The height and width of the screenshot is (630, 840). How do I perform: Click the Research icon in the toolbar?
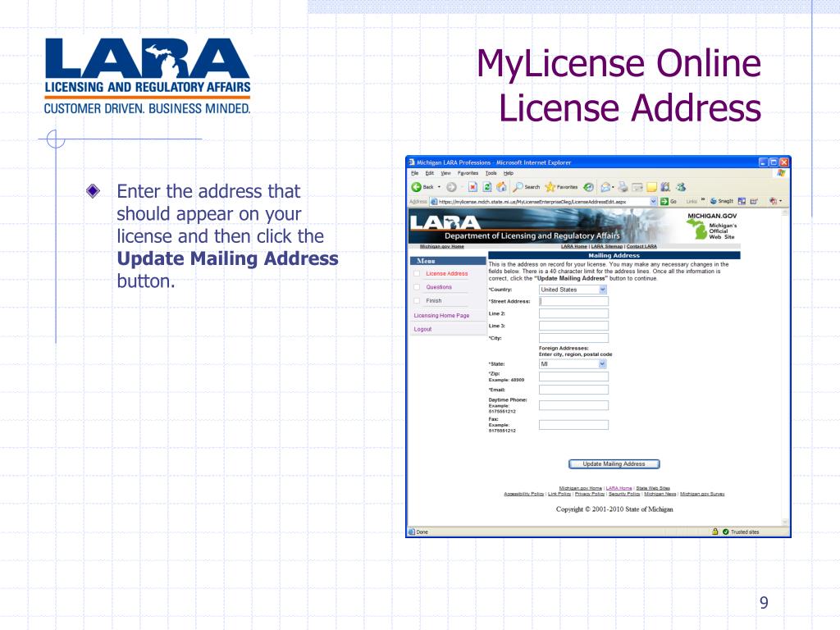point(665,187)
